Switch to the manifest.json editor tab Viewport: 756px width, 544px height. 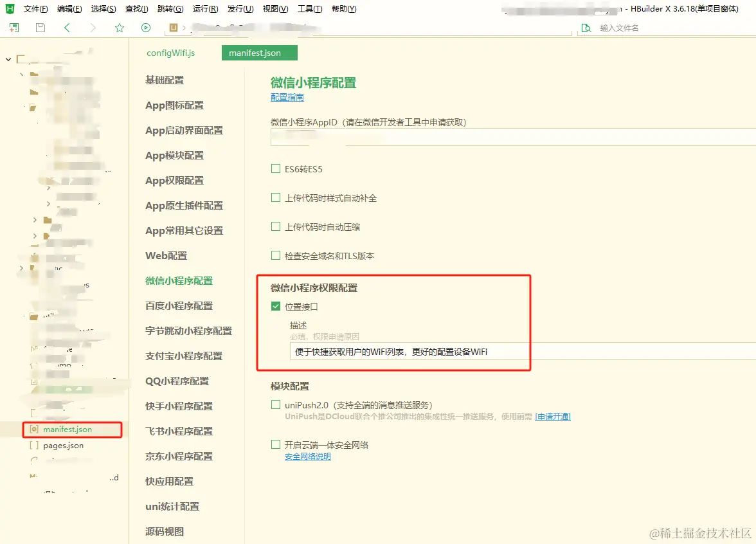pos(260,53)
